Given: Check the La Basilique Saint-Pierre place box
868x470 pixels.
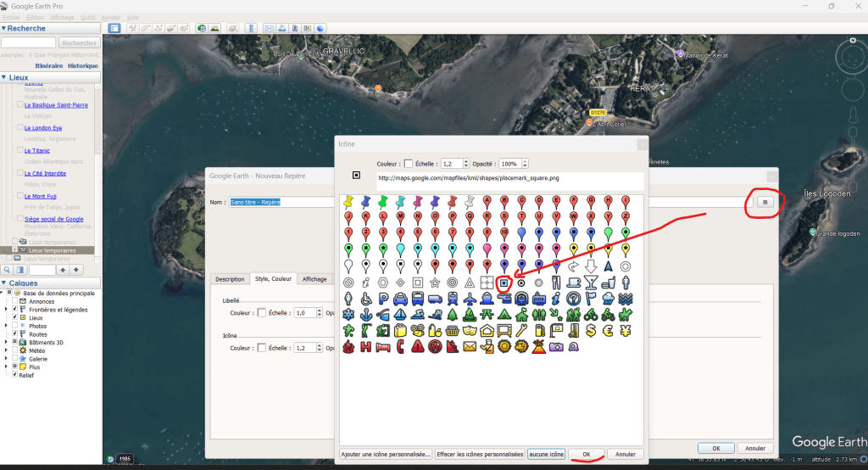Looking at the screenshot, I should (x=20, y=104).
